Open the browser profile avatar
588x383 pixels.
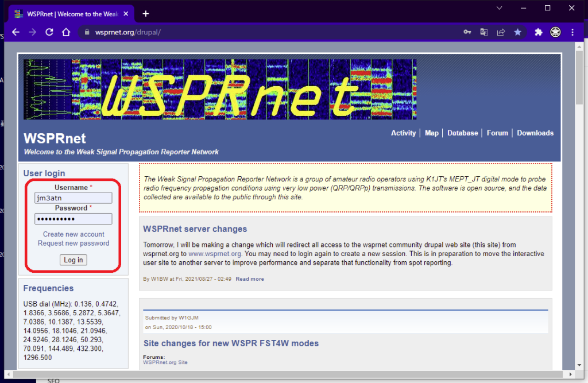[555, 32]
